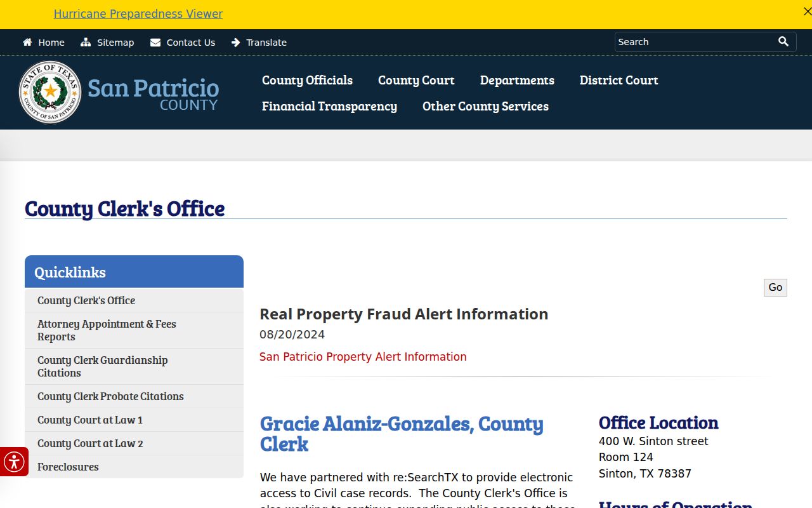Open the County Officials menu
Image resolution: width=812 pixels, height=508 pixels.
pos(307,80)
